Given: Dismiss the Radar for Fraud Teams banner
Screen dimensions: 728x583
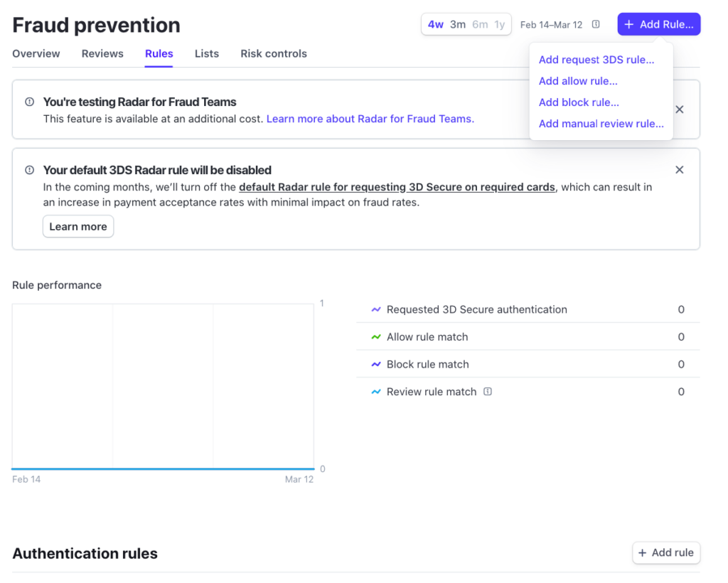Looking at the screenshot, I should pos(680,109).
